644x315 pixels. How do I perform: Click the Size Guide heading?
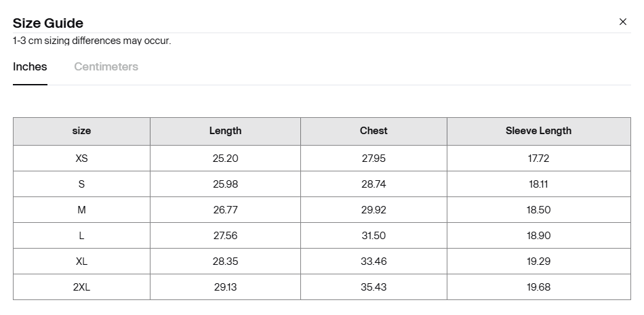tap(48, 23)
